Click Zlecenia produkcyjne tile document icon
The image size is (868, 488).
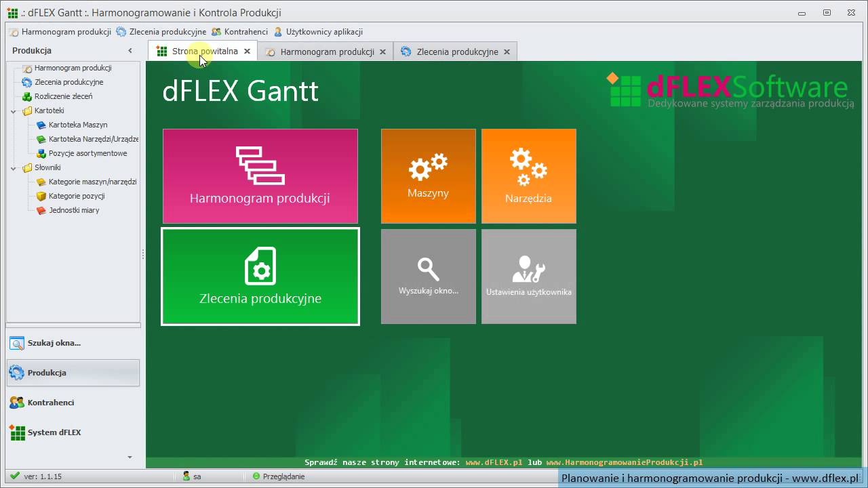[x=260, y=266]
